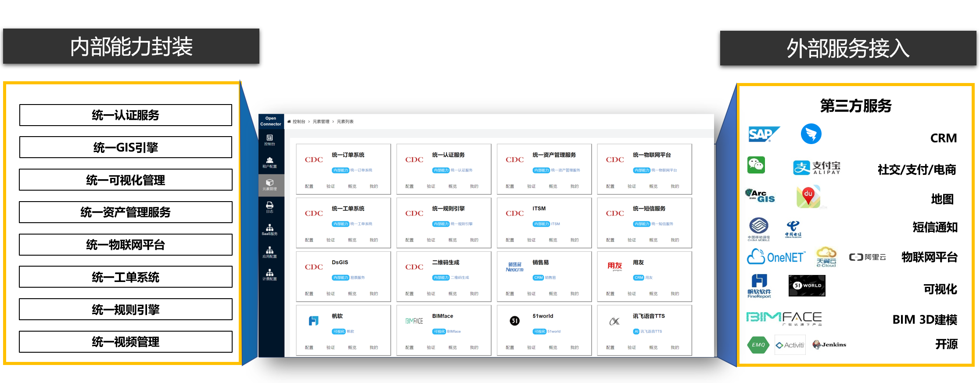Image resolution: width=980 pixels, height=383 pixels.
Task: Click the 天翼云 e Cloud logo
Action: click(826, 257)
